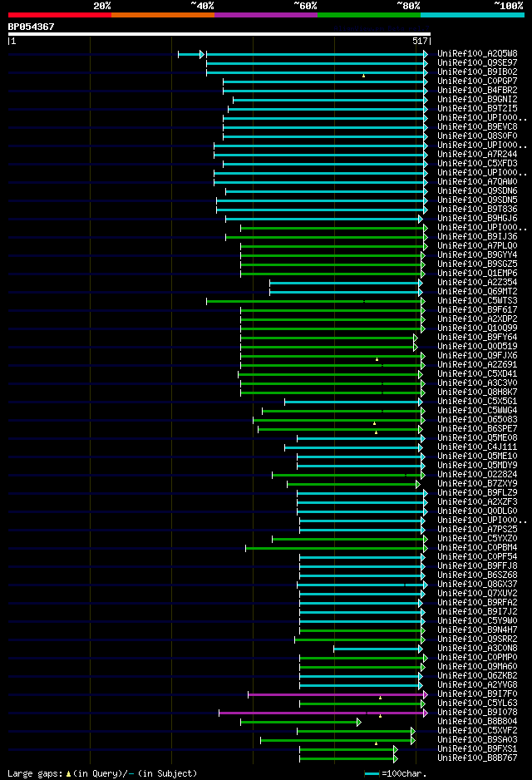Select the UniRef100_A7QAW0 label
Screen dimensions: 532x780
click(x=477, y=181)
